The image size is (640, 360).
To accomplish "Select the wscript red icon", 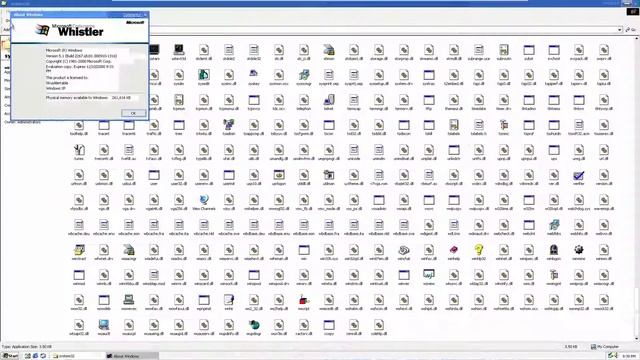I will tap(304, 300).
